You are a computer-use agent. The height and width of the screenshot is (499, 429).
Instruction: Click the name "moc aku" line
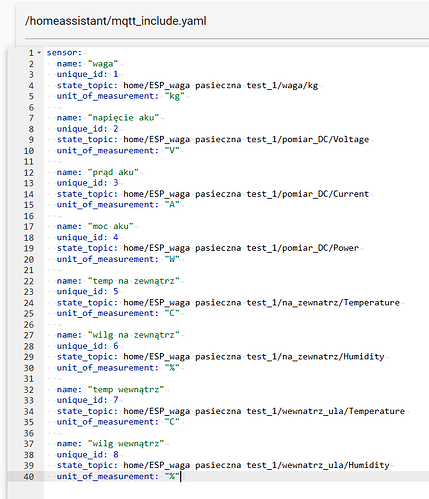point(95,226)
